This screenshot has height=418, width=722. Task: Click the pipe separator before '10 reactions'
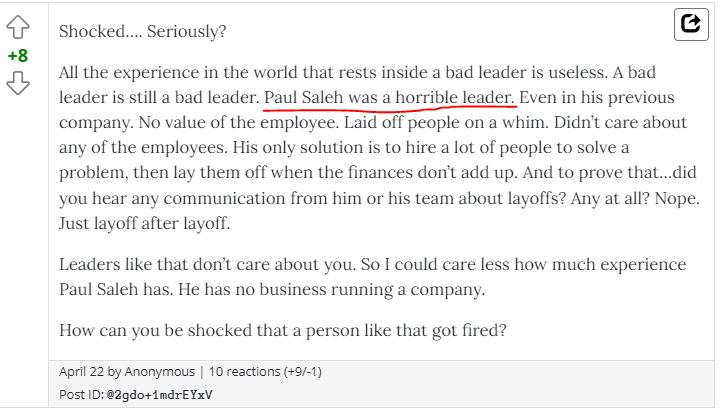point(202,372)
